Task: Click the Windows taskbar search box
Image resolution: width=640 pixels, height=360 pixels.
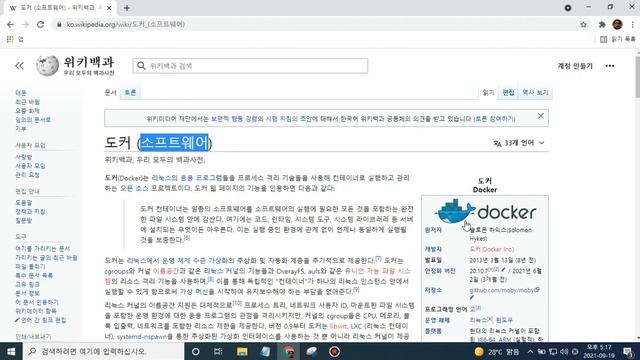Action: (104, 351)
